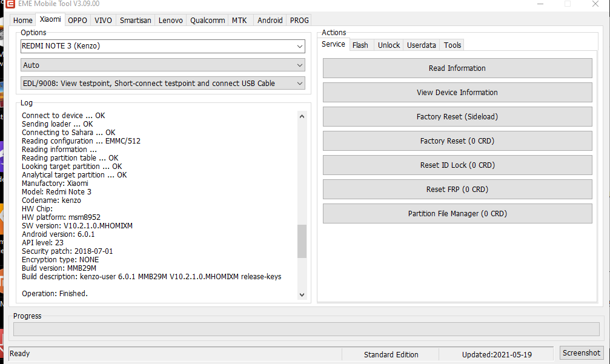Open the Flash actions tab

[x=360, y=45]
